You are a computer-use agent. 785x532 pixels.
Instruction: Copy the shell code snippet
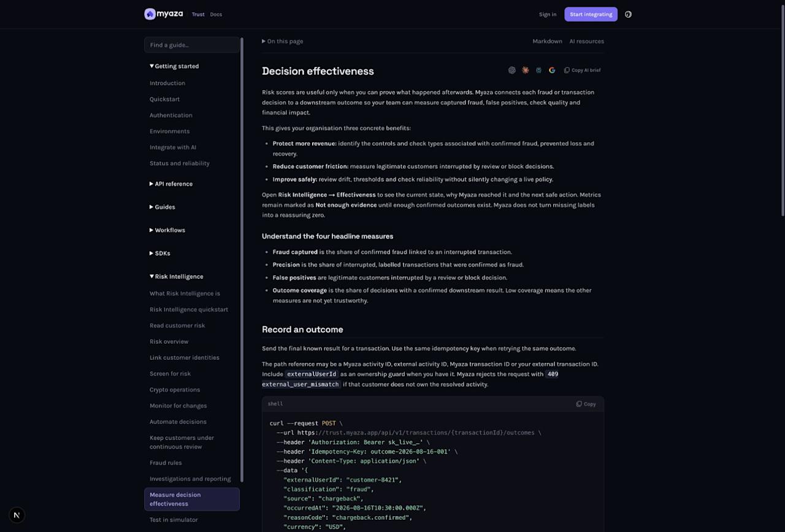586,404
